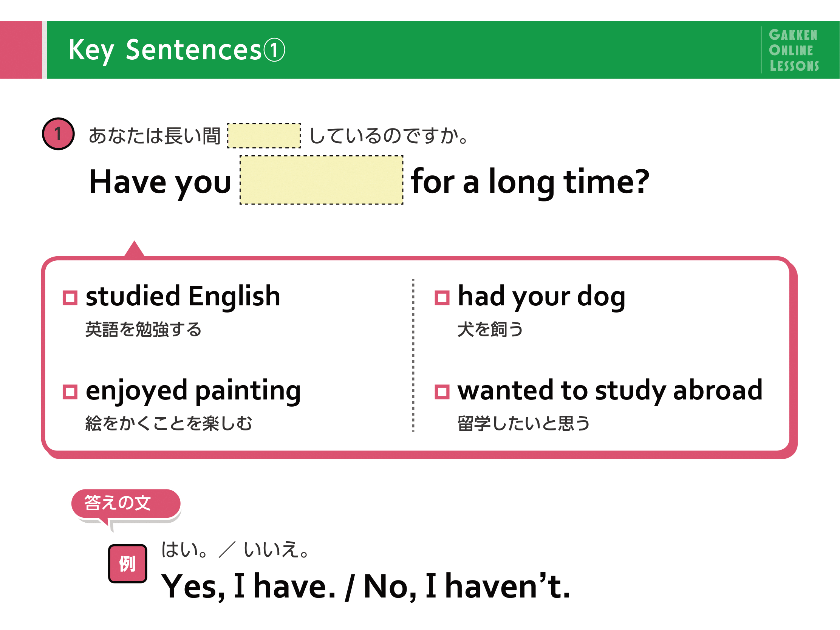Click the numbered circle 1 badge
840x630 pixels.
click(58, 134)
